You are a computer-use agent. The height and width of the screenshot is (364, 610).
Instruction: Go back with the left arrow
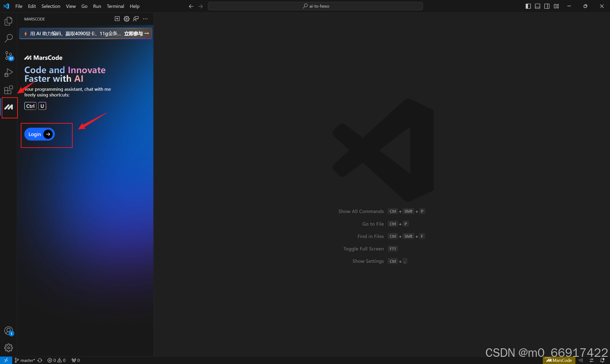[x=191, y=6]
